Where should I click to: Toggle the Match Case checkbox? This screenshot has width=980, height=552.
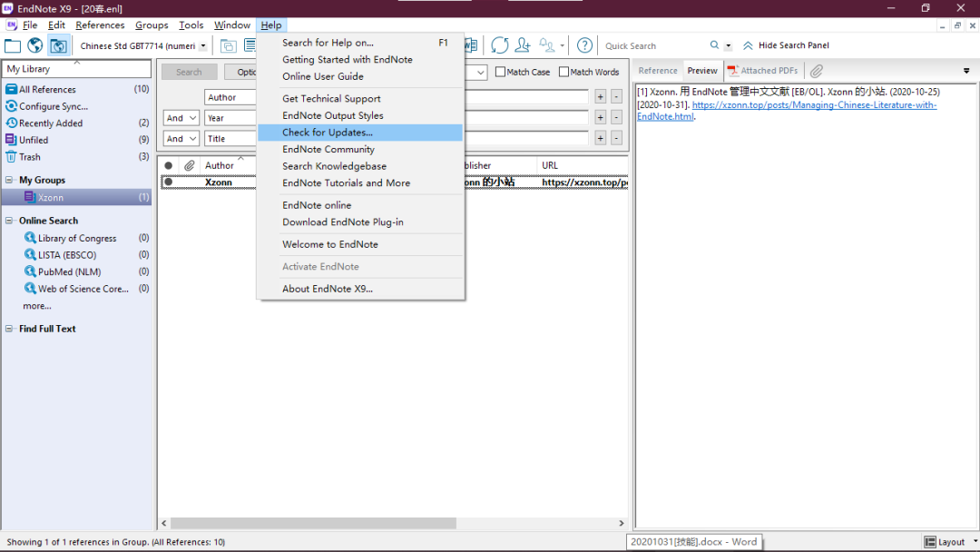click(x=500, y=72)
